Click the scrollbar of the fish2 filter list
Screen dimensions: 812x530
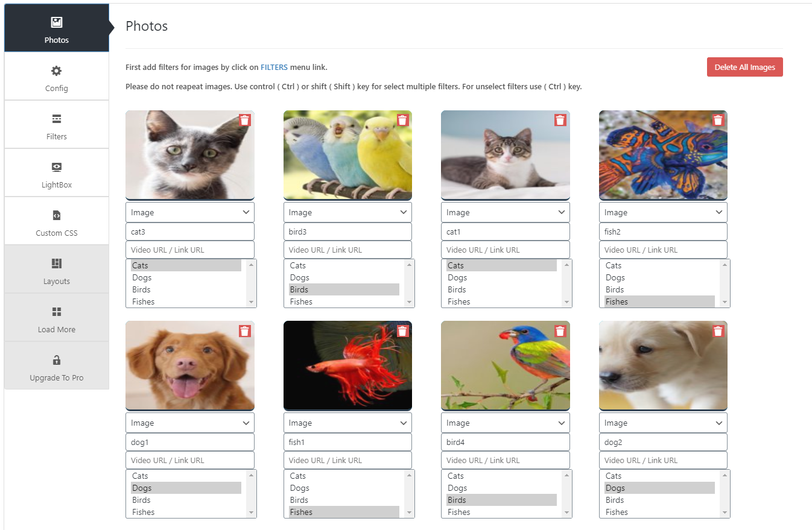(725, 283)
